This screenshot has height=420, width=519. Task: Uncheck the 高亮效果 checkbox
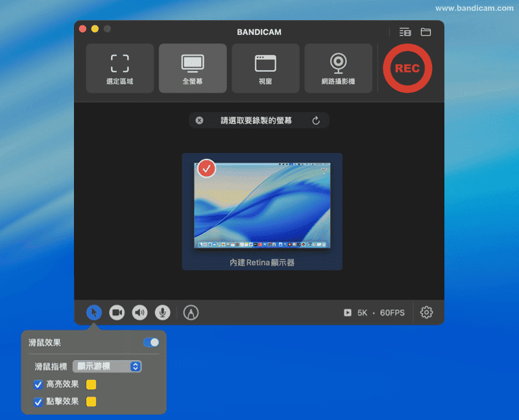[38, 384]
